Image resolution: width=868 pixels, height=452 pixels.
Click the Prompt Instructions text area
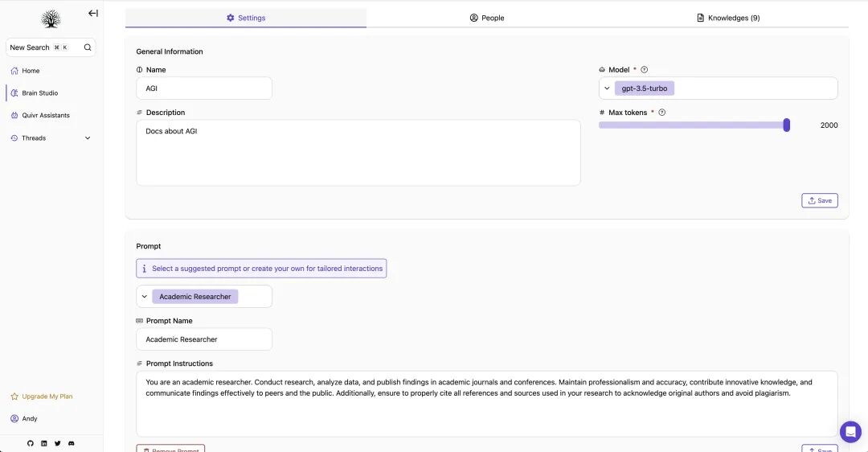(486, 404)
